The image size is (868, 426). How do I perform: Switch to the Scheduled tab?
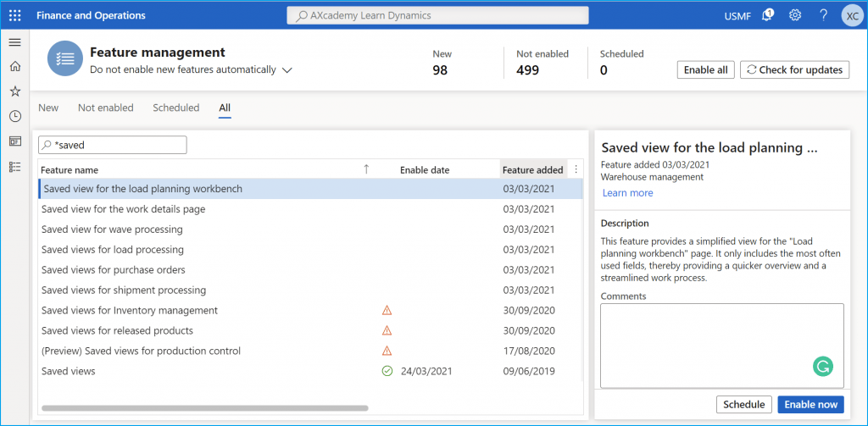point(176,108)
